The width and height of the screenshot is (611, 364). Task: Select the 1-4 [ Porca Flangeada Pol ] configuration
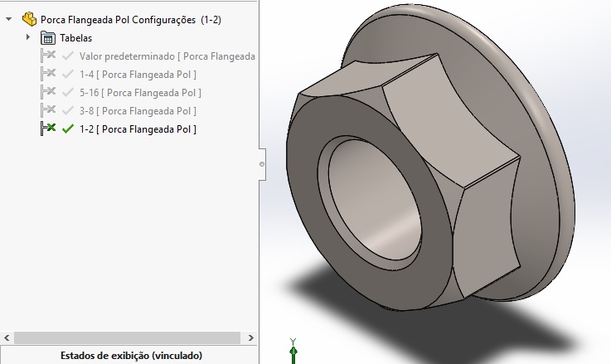coord(138,75)
